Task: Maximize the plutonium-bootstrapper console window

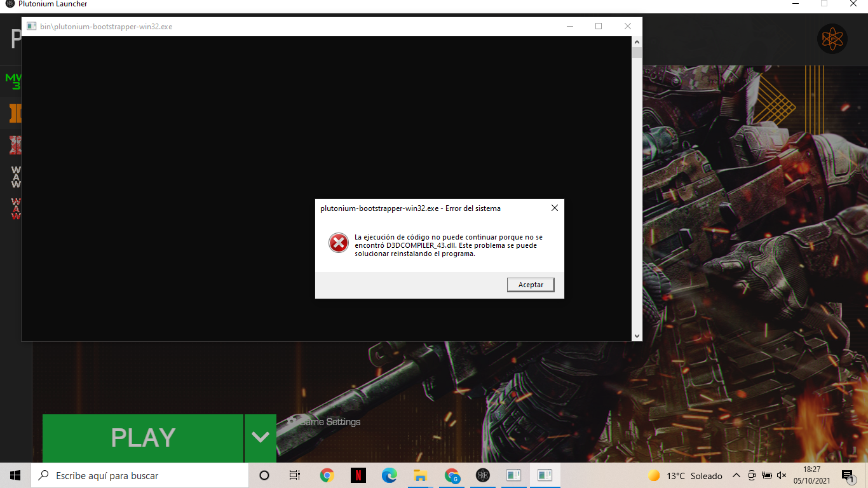Action: coord(599,27)
